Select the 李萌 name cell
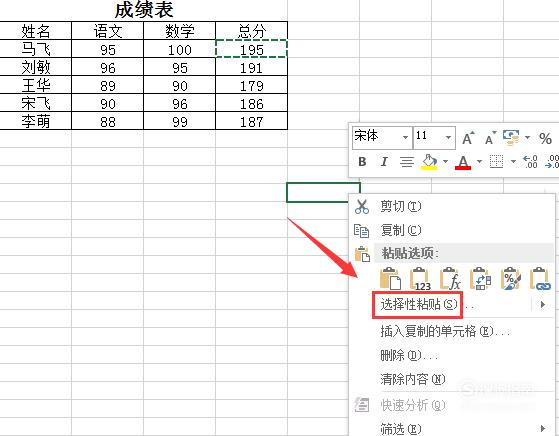 (36, 121)
